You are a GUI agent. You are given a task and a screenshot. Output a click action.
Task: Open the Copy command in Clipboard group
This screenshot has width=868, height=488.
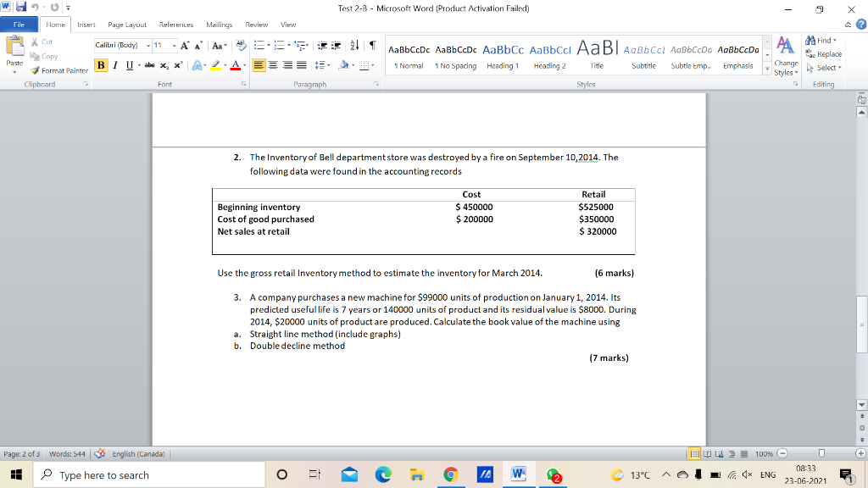click(x=49, y=56)
